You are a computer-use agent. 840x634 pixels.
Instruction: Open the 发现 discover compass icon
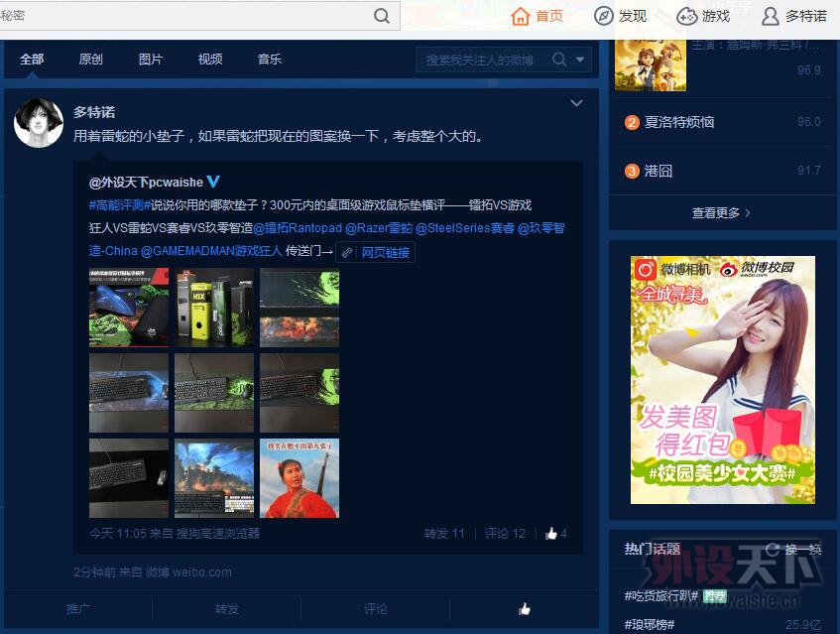coord(603,16)
